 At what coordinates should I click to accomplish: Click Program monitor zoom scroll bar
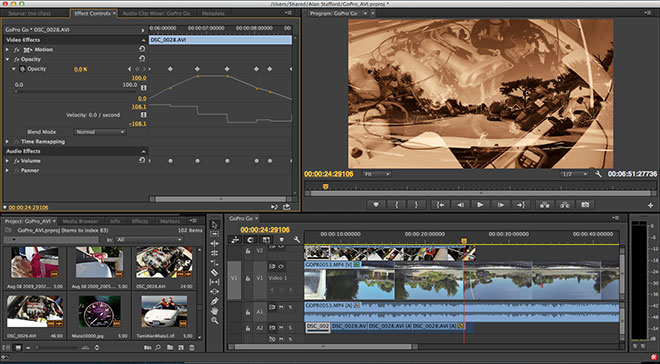coord(480,194)
